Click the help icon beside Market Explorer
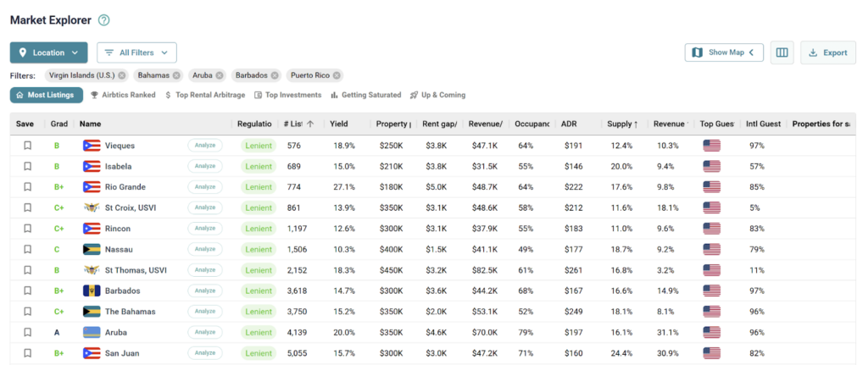Screen dimensions: 868x365 103,20
